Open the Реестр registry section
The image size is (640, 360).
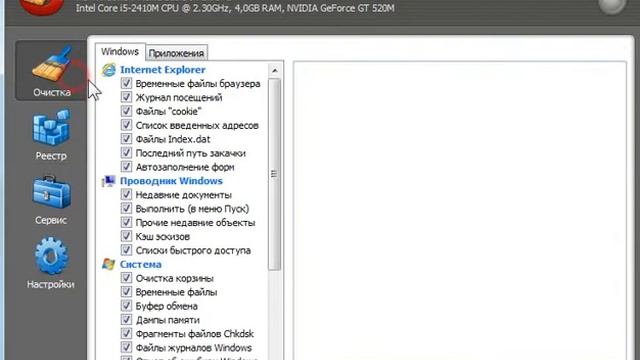tap(51, 135)
